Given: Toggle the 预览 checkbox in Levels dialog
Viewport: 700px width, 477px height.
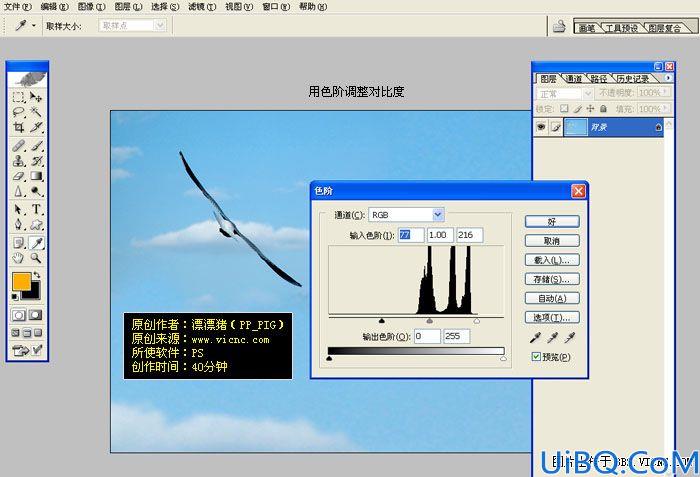Looking at the screenshot, I should [536, 356].
